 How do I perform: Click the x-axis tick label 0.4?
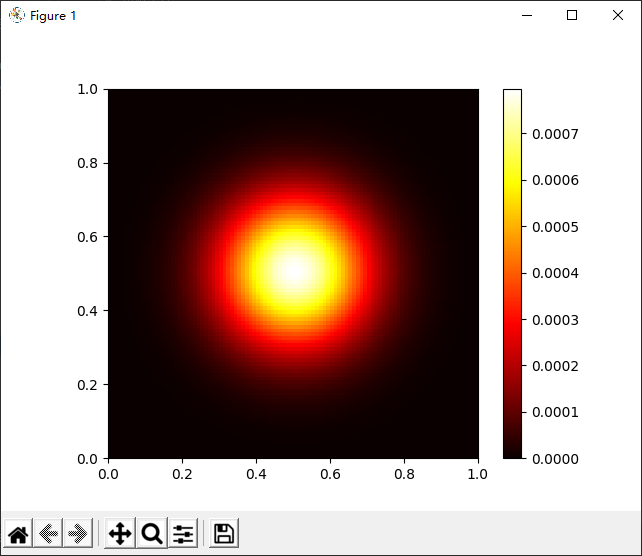point(256,474)
